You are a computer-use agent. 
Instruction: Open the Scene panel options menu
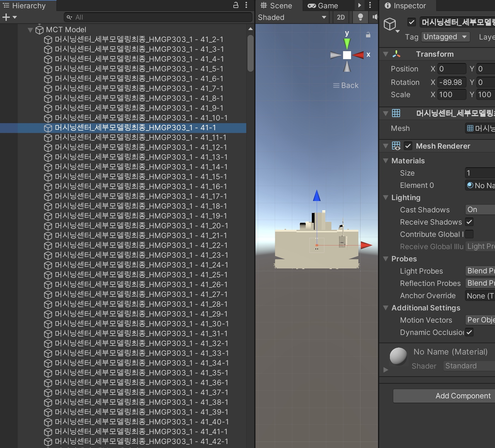[x=370, y=5]
